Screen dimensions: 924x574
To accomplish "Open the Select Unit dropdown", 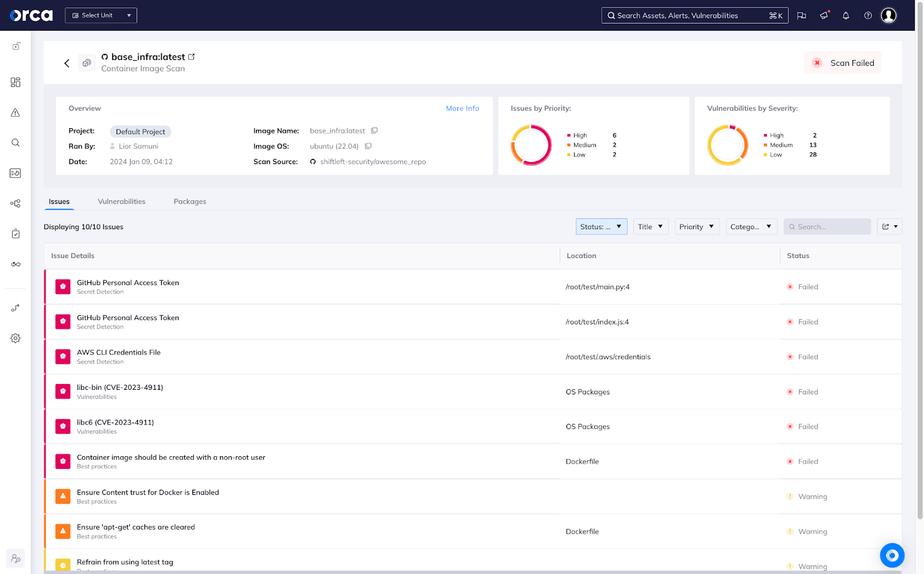I will pos(100,15).
